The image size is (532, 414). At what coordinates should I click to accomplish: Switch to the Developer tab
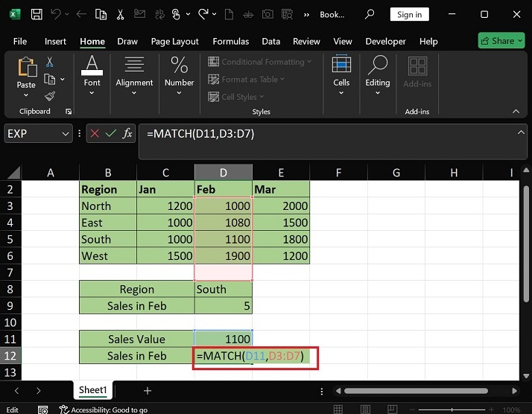coord(385,42)
